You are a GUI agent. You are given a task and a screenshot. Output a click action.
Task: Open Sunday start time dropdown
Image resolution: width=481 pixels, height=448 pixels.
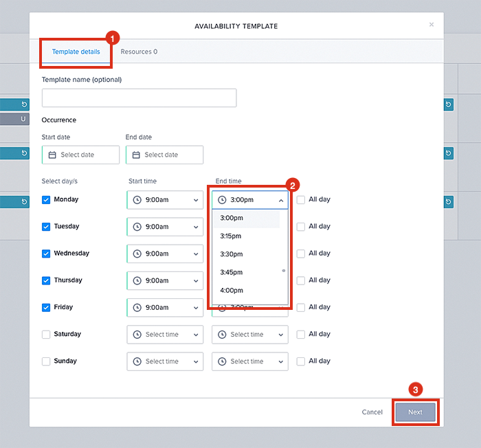tap(165, 361)
